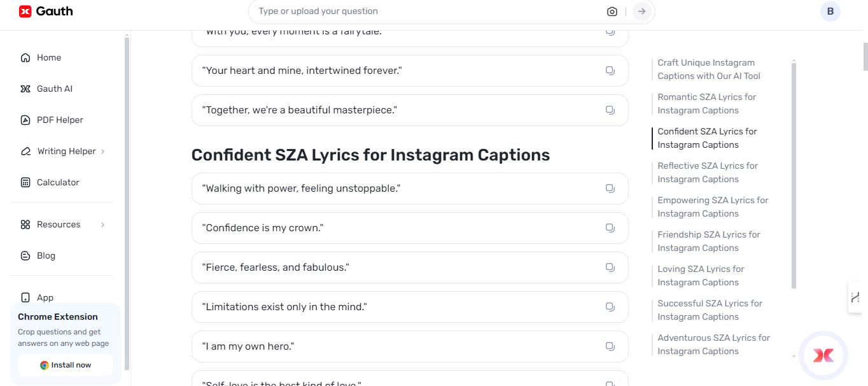Open the Blog section from the sidebar

click(25, 255)
